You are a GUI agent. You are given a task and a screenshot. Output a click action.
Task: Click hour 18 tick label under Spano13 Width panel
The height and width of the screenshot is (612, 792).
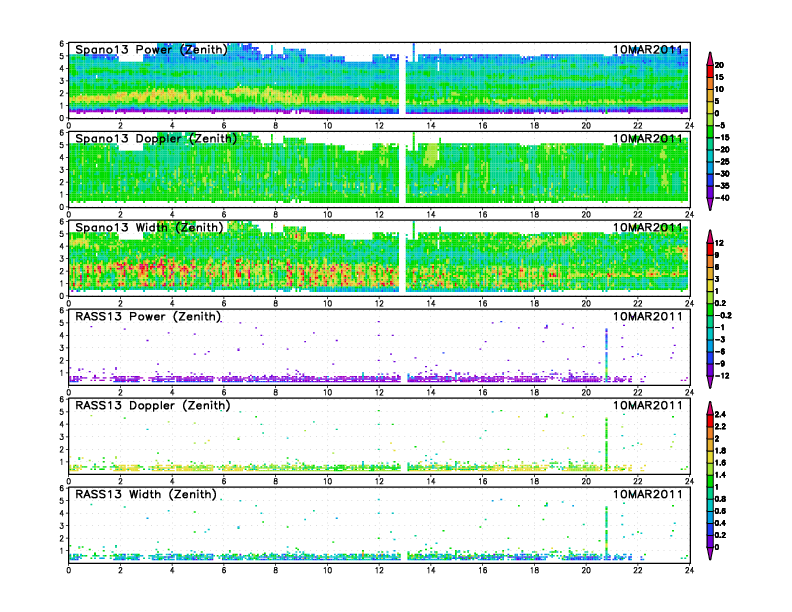click(534, 303)
